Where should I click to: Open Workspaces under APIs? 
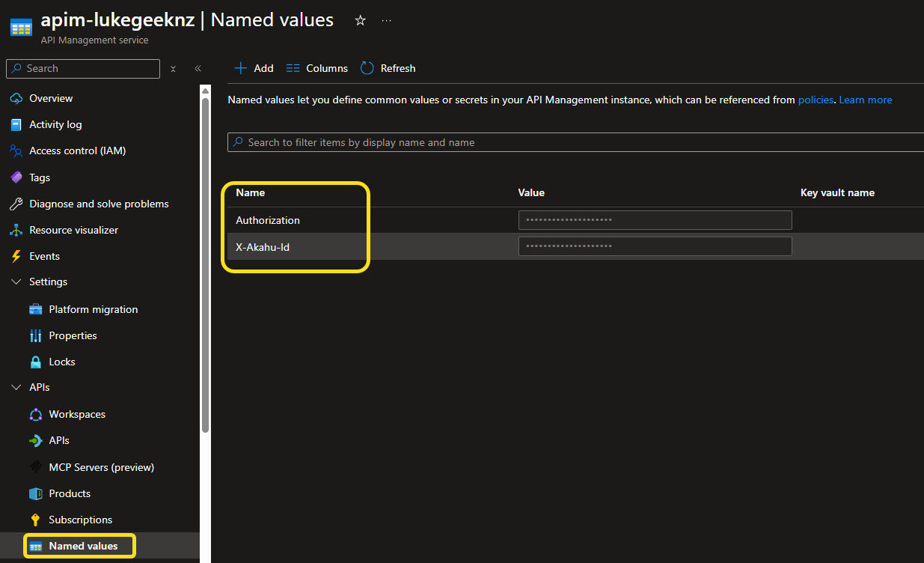pyautogui.click(x=77, y=414)
